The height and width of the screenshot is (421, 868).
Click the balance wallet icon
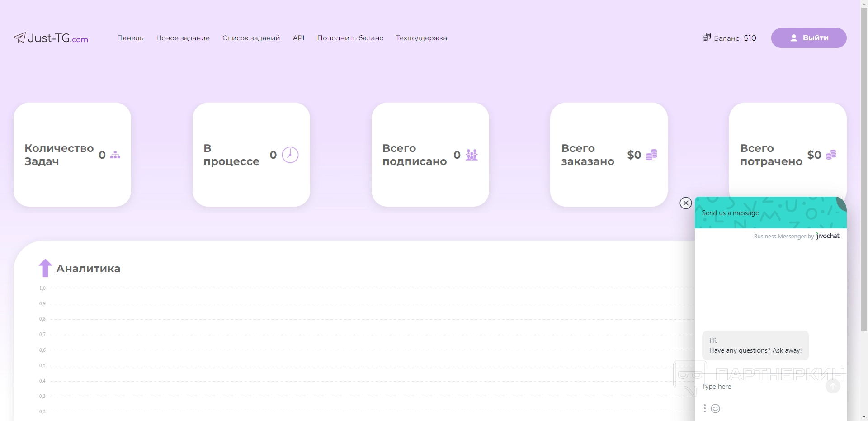(x=707, y=37)
